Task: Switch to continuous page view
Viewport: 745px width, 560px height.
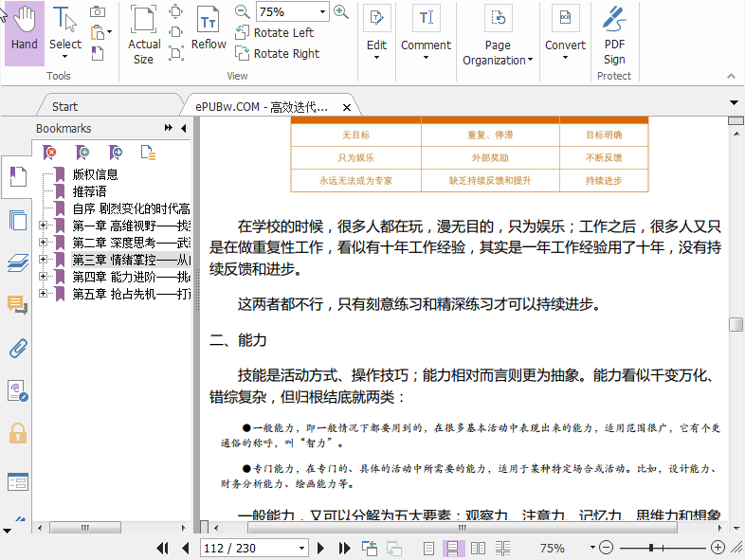Action: [x=453, y=548]
